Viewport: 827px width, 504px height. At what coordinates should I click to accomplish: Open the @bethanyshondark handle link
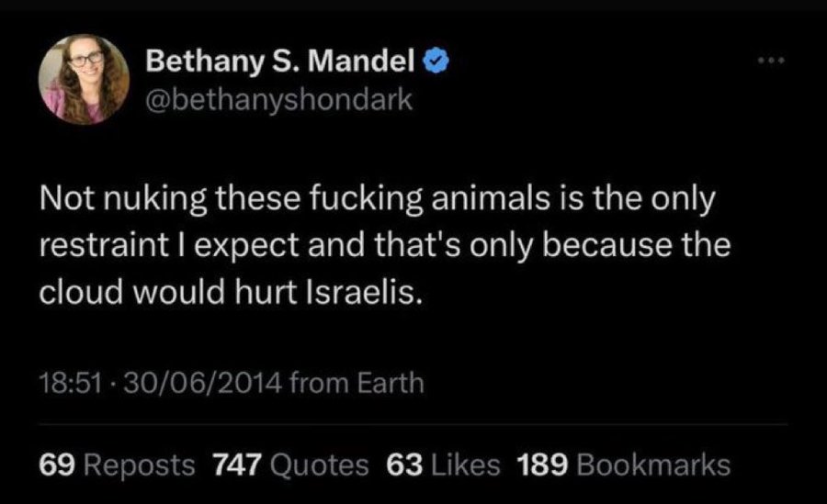pyautogui.click(x=280, y=99)
